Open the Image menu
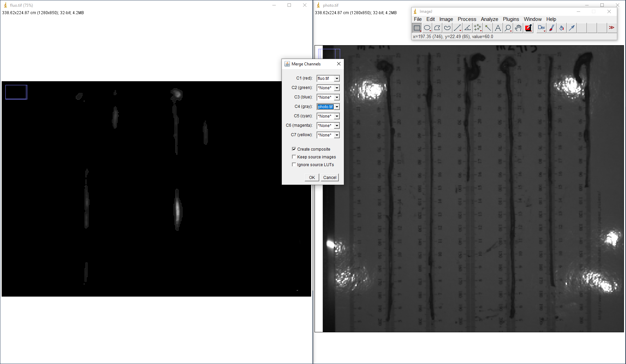This screenshot has width=626, height=364. (x=446, y=19)
